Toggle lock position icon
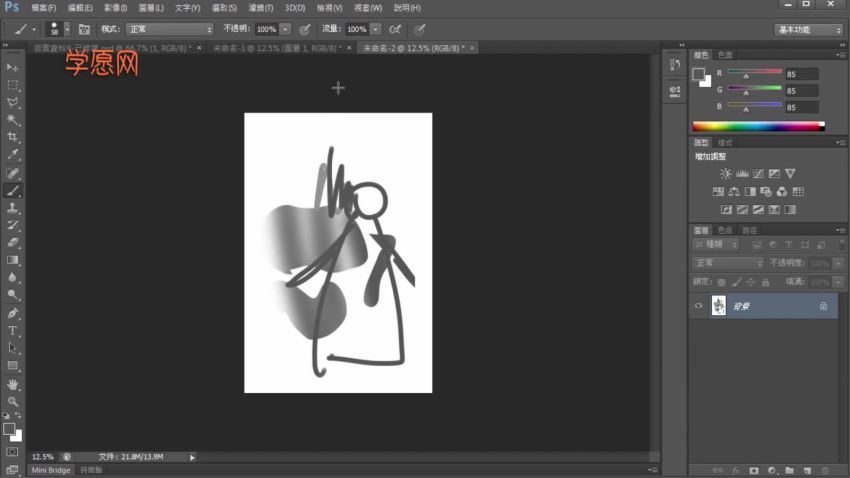The width and height of the screenshot is (850, 478). [751, 282]
